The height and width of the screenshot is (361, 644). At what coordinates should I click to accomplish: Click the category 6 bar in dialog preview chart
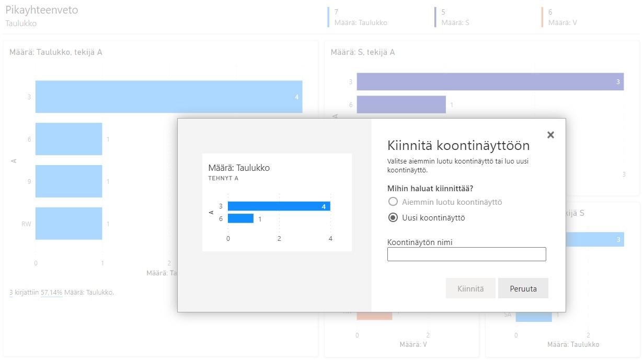[x=240, y=218]
